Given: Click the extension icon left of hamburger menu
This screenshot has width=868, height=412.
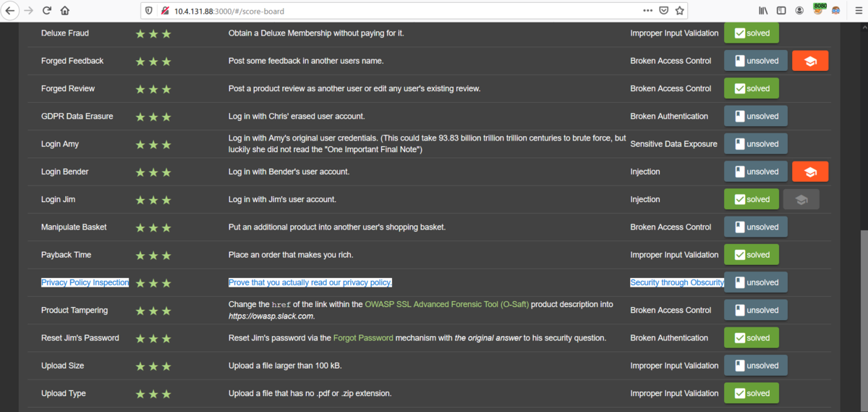Looking at the screenshot, I should pos(836,11).
